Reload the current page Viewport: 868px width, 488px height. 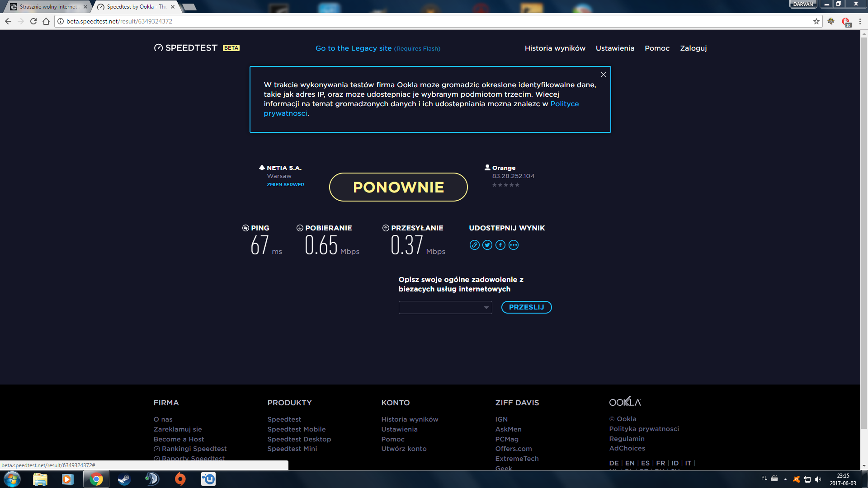tap(33, 21)
